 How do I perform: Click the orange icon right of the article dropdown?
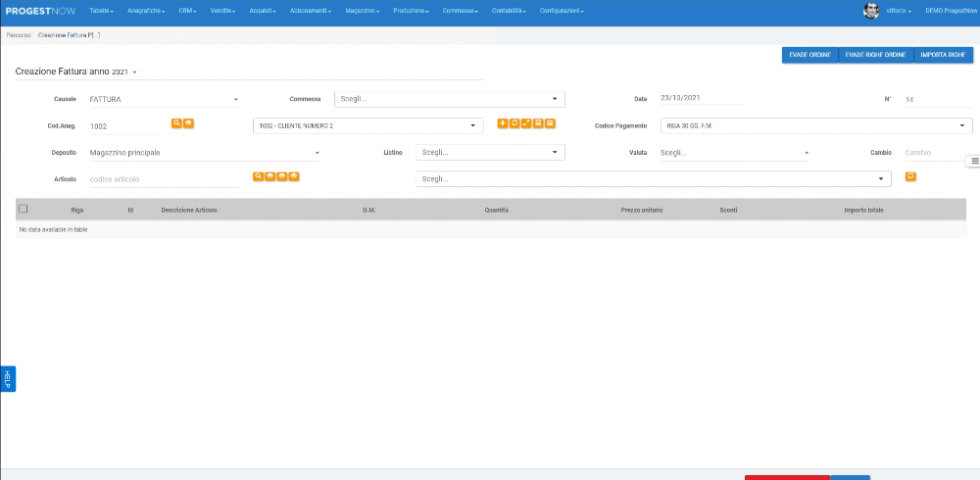(x=910, y=176)
